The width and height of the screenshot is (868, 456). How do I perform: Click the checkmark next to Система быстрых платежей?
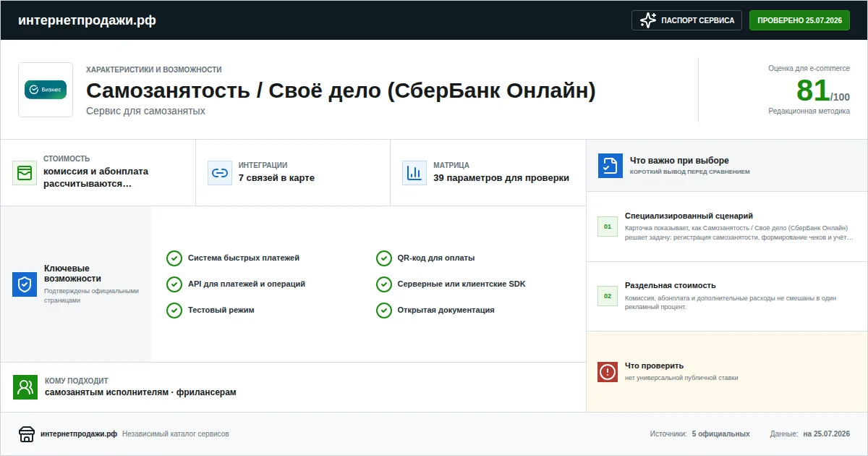[x=174, y=258]
